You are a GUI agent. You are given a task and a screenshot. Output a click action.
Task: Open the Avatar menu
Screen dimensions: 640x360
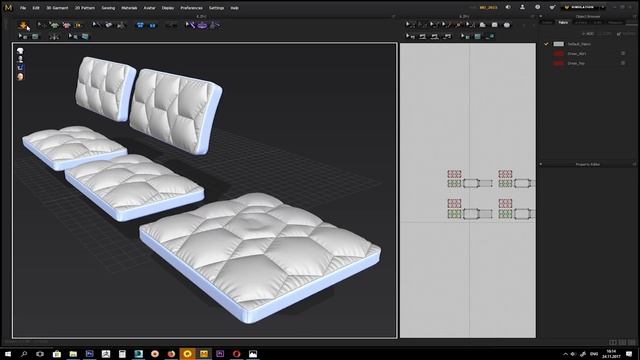click(x=149, y=8)
